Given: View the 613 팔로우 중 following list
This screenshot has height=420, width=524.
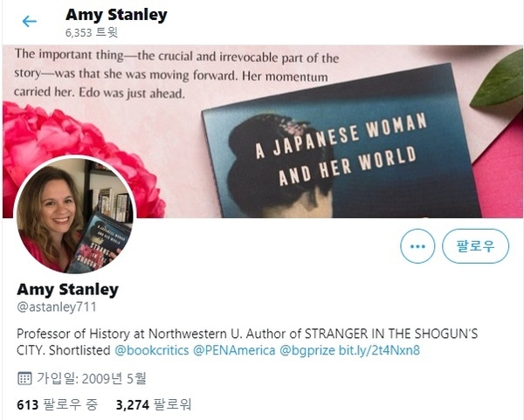Looking at the screenshot, I should click(x=57, y=404).
